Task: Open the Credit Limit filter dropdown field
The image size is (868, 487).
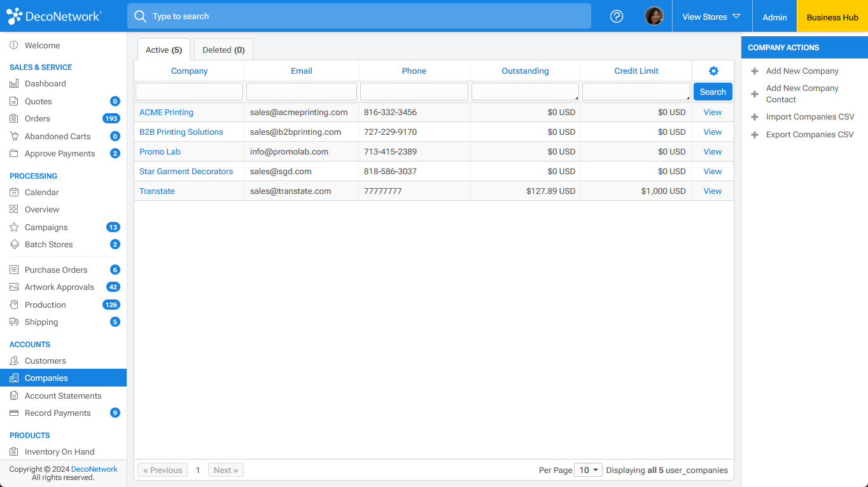Action: pos(636,92)
